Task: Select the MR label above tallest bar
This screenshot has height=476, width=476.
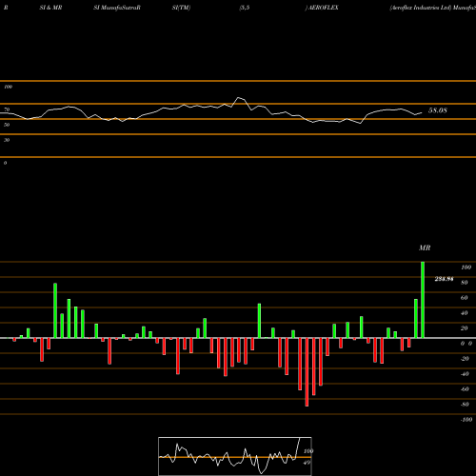Action: point(425,248)
